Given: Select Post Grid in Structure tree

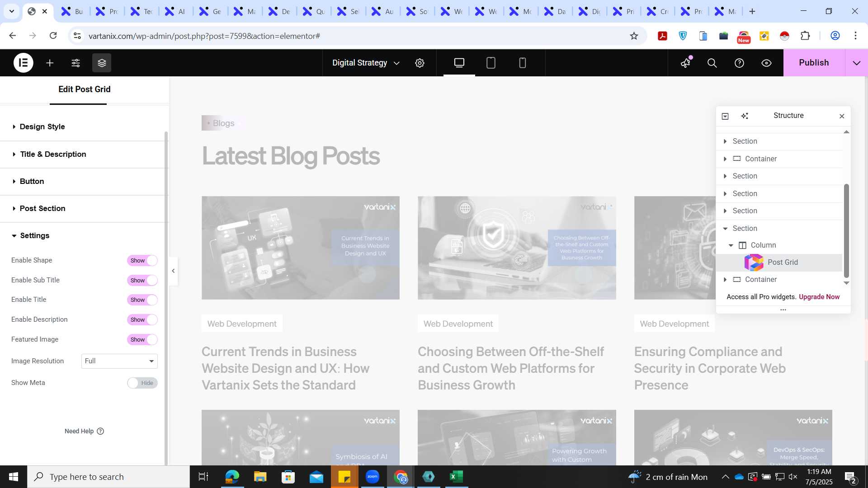Looking at the screenshot, I should [779, 263].
